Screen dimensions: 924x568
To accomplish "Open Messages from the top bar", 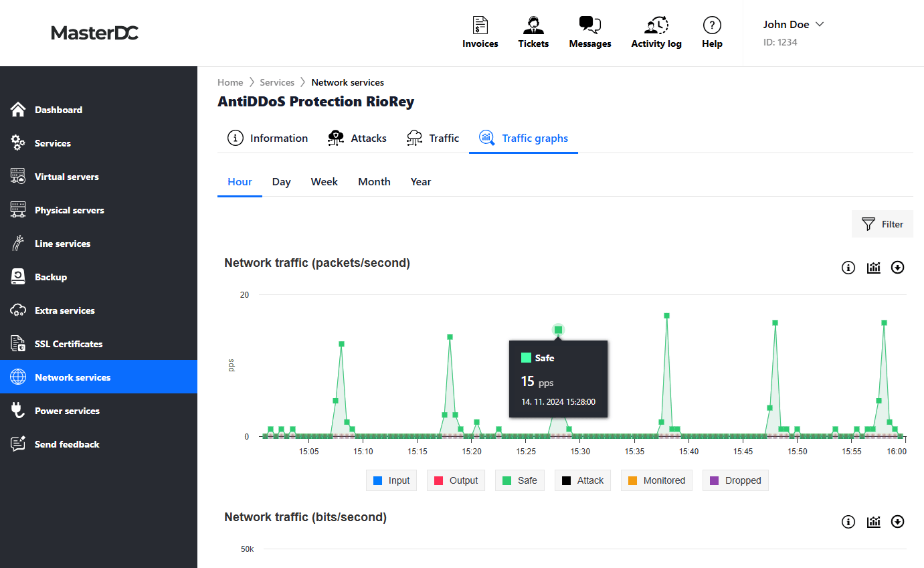I will [589, 31].
